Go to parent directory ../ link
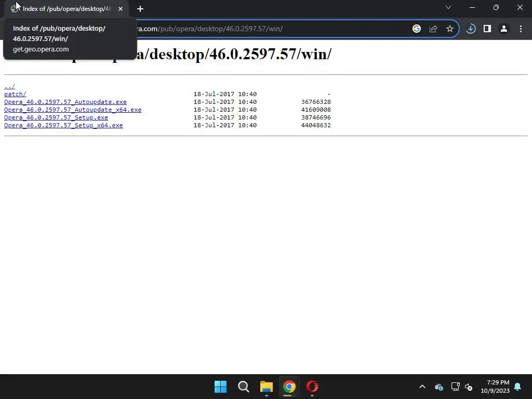The image size is (532, 399). click(9, 86)
